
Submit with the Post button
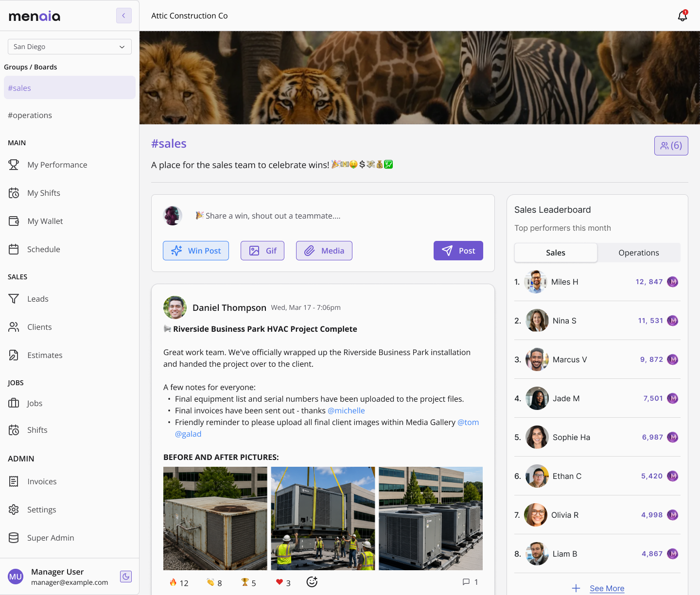tap(458, 251)
